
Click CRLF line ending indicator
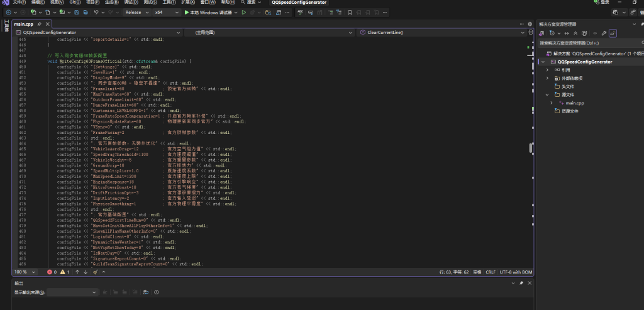[491, 272]
